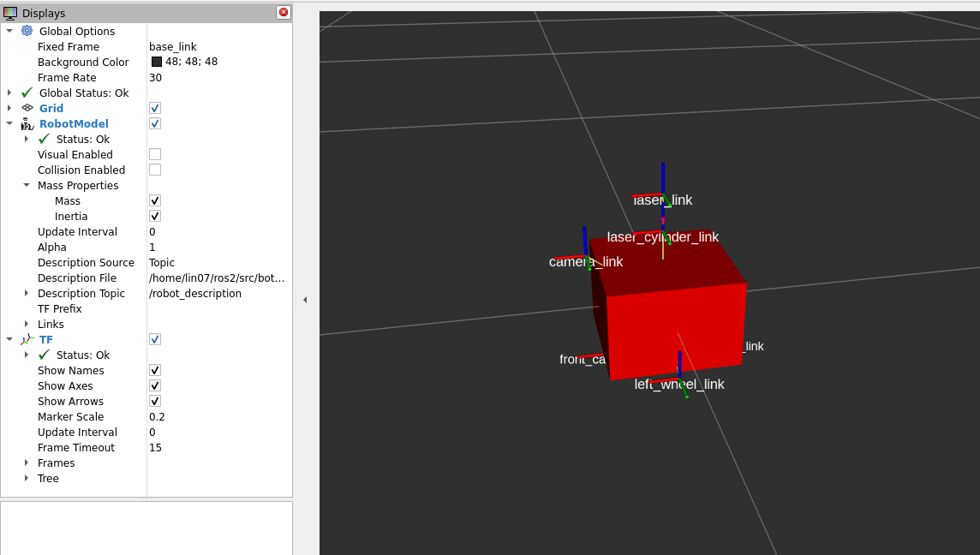The width and height of the screenshot is (980, 555).
Task: Select the Grid display label
Action: pos(51,108)
